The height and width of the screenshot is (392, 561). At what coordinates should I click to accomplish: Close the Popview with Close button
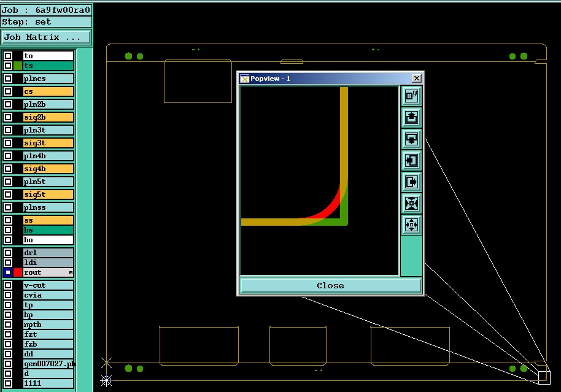coord(330,285)
